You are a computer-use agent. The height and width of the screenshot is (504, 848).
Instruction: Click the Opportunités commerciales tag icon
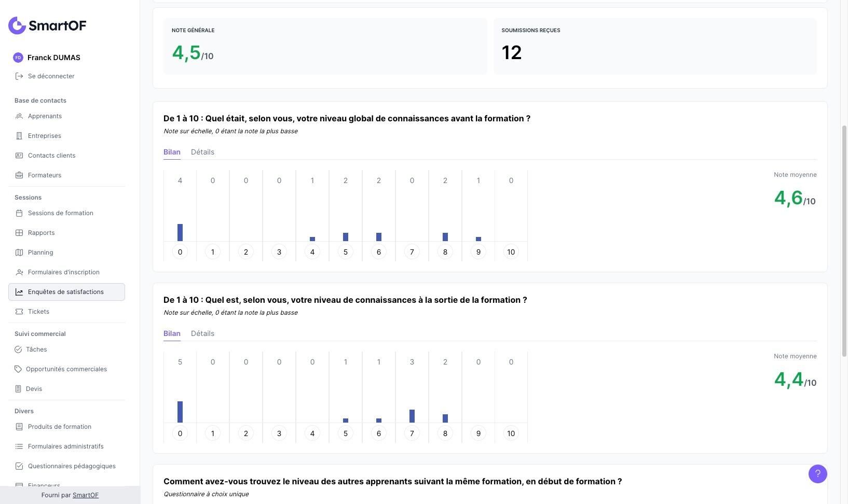pos(18,369)
